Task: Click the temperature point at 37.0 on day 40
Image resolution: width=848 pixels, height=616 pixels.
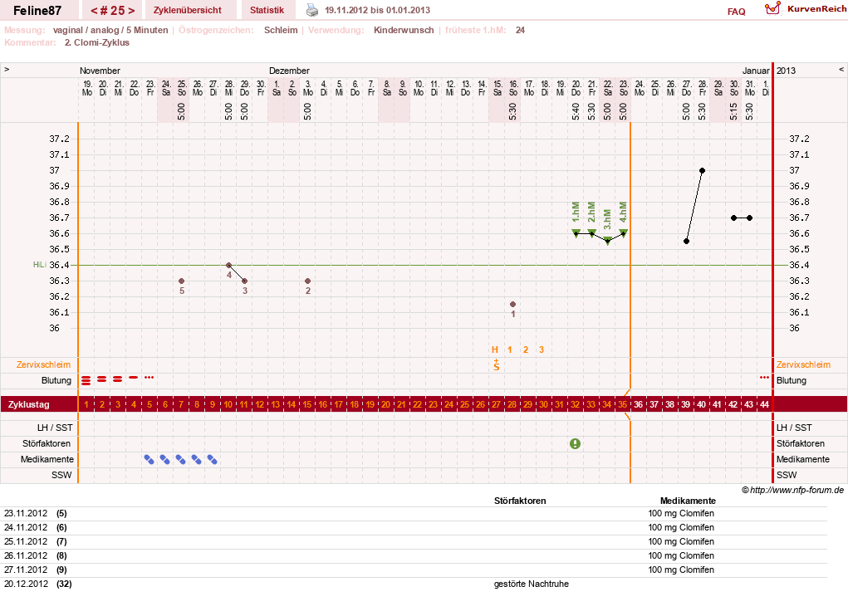Action: (x=702, y=171)
